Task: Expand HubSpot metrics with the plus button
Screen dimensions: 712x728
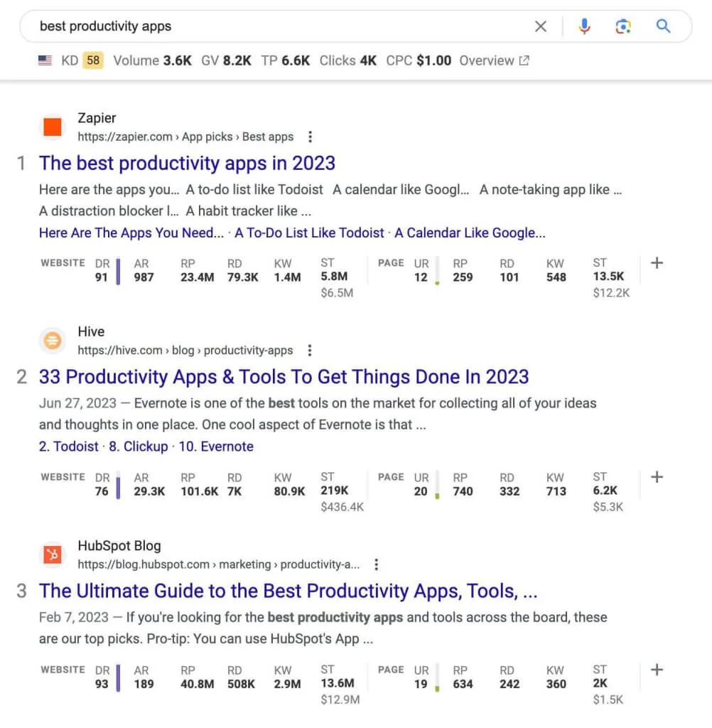Action: tap(657, 670)
